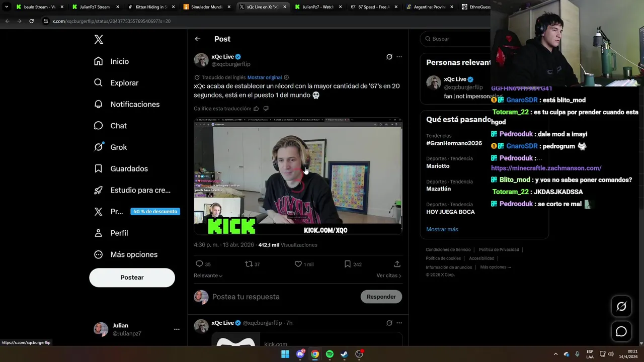Go back using the Post arrow
Screen dimensions: 644x362
click(x=198, y=39)
